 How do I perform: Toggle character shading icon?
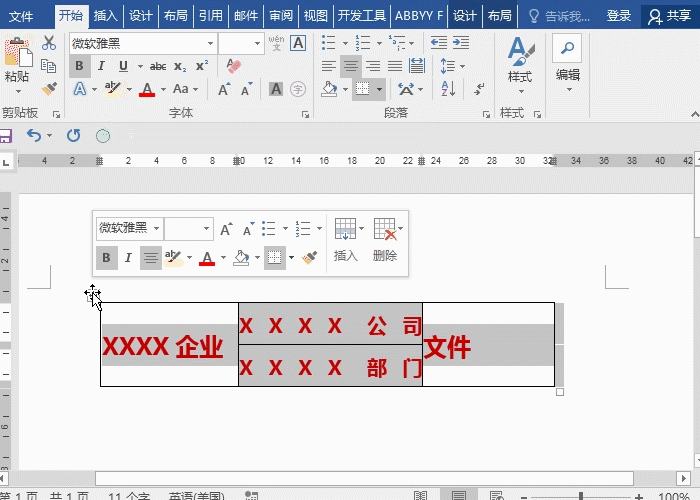pos(276,89)
